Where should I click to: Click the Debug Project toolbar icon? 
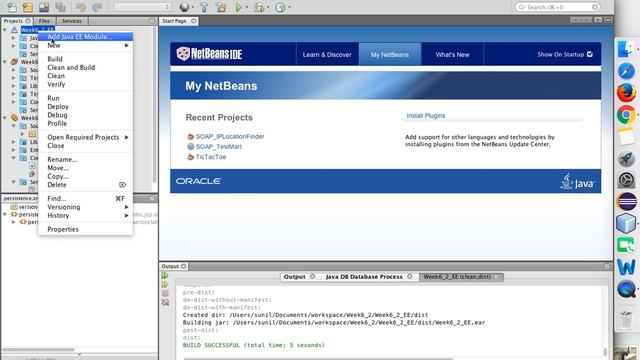[x=259, y=7]
